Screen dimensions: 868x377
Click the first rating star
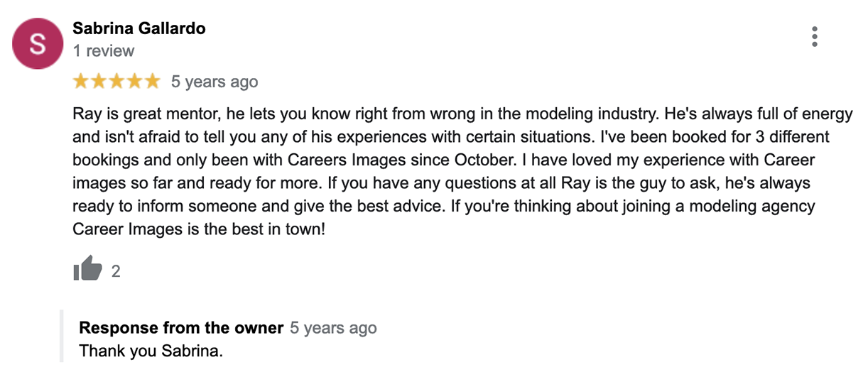pyautogui.click(x=81, y=82)
